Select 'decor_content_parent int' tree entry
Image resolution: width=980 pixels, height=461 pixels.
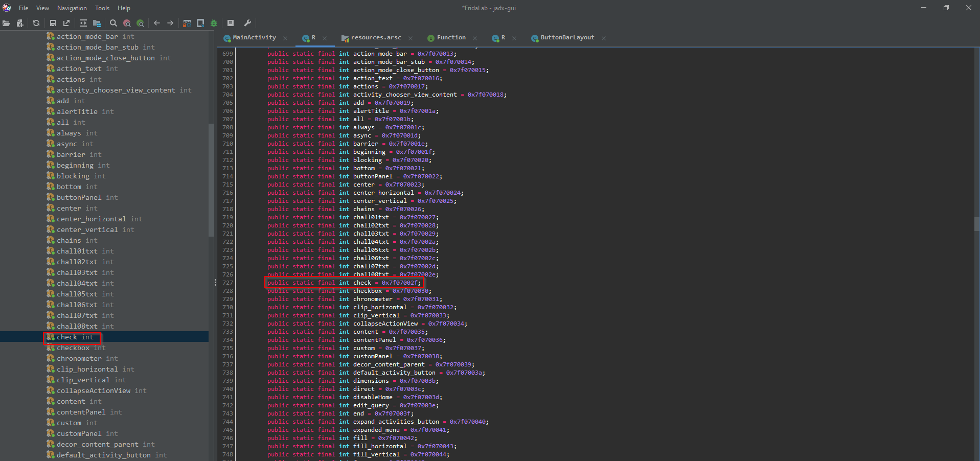106,444
